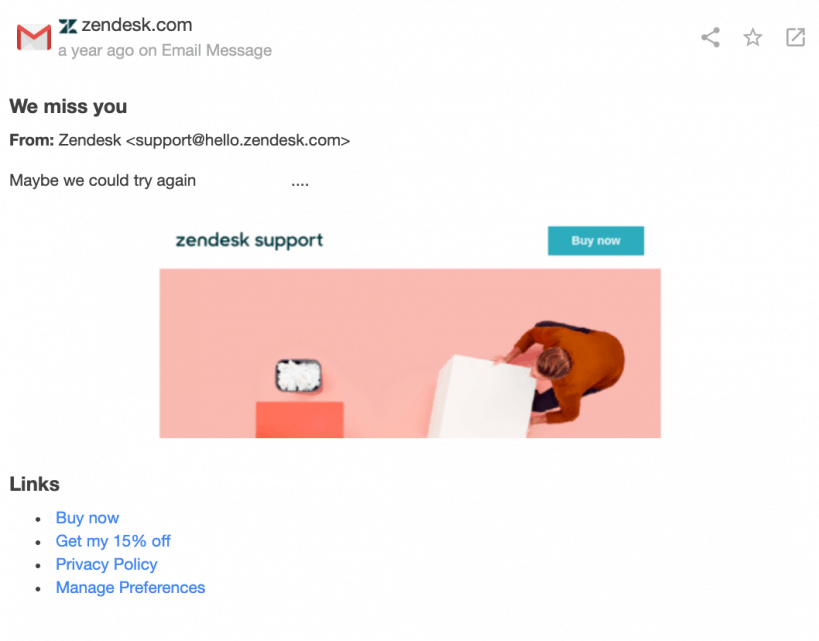Screen dimensions: 819x641
Task: Open zendesk.com sender name
Action: pyautogui.click(x=137, y=25)
